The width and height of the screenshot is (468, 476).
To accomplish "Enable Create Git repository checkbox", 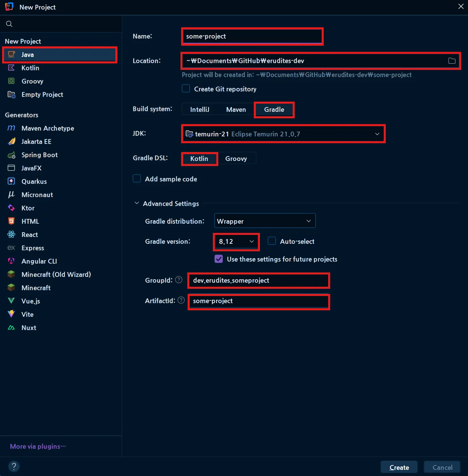I will (186, 89).
